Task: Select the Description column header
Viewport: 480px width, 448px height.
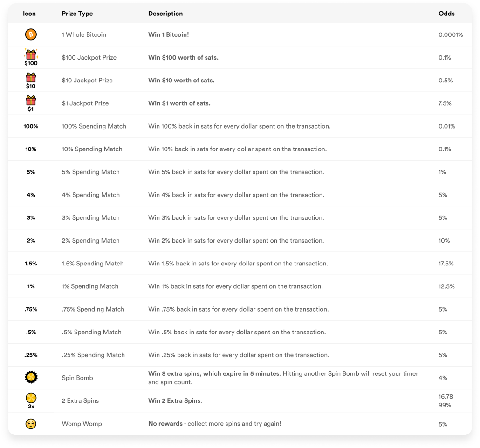Action: click(x=165, y=14)
